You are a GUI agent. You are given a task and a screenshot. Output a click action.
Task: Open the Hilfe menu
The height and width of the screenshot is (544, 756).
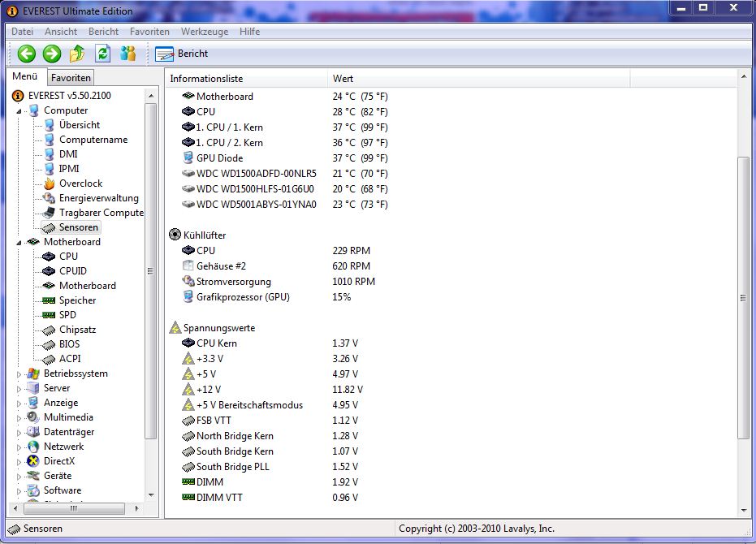coord(249,32)
